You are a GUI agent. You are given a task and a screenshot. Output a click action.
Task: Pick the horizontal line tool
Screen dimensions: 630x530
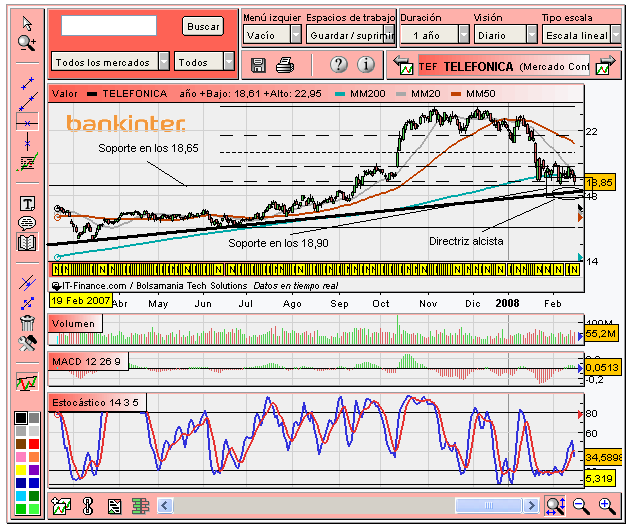coord(27,123)
